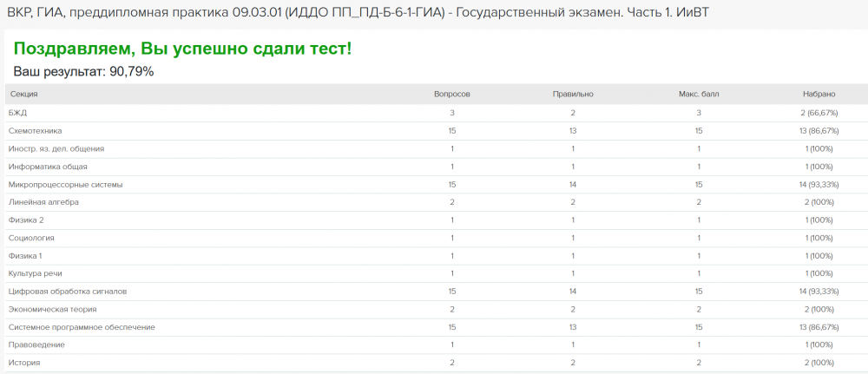Click the Правоведение section name

coord(36,344)
